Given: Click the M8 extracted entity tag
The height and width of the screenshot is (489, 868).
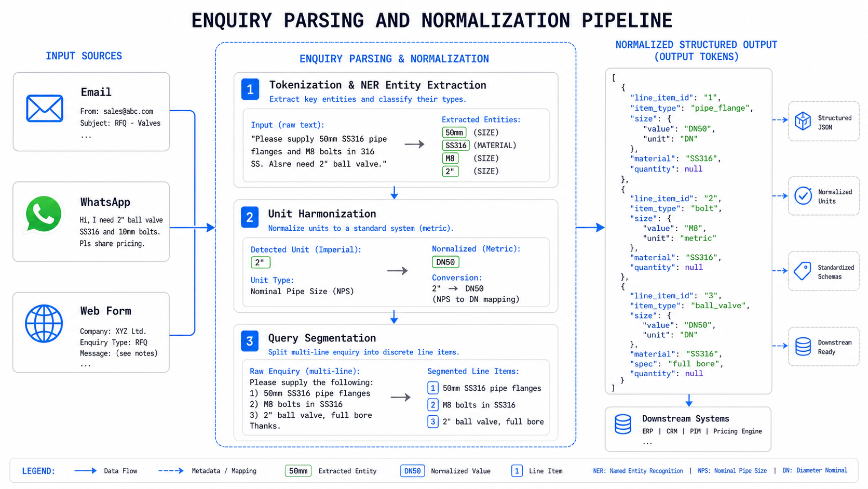Looking at the screenshot, I should point(450,158).
